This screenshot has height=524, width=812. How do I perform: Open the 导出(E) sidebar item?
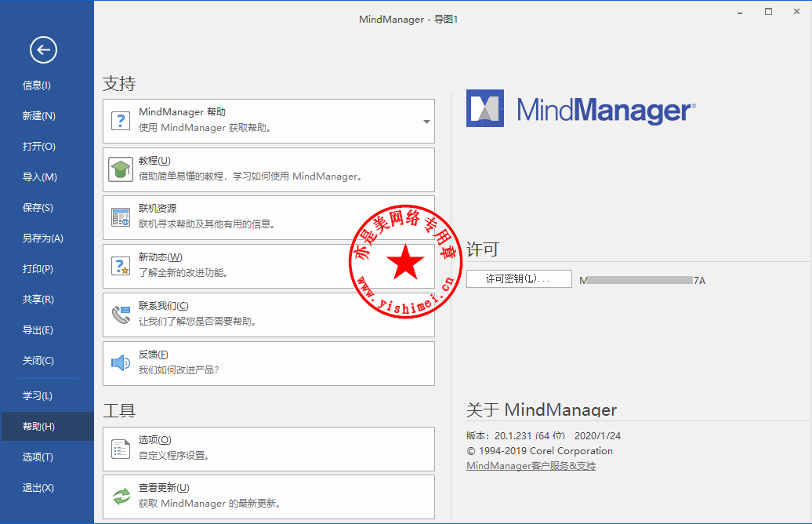pyautogui.click(x=38, y=330)
